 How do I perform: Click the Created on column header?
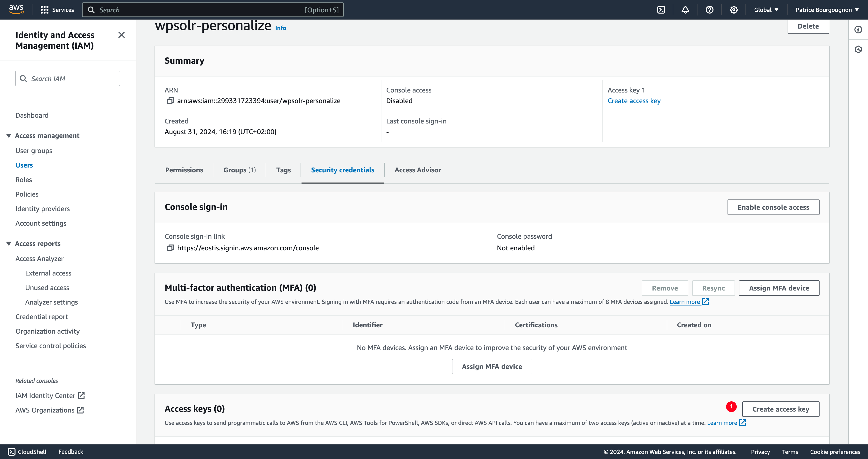[x=694, y=325]
